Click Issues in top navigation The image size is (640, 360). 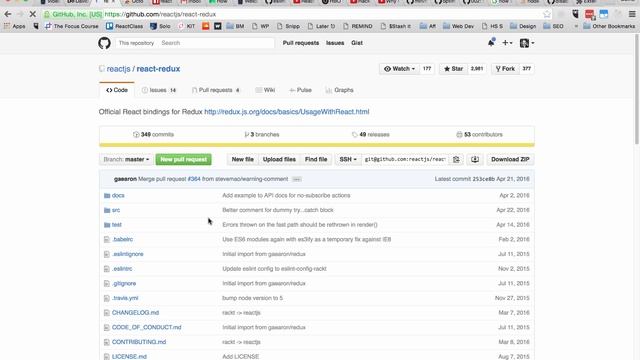point(335,43)
